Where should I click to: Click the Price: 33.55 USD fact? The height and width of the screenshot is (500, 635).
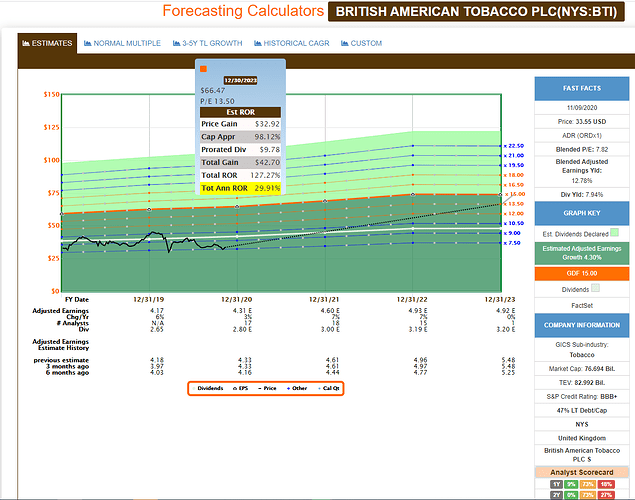click(x=582, y=121)
